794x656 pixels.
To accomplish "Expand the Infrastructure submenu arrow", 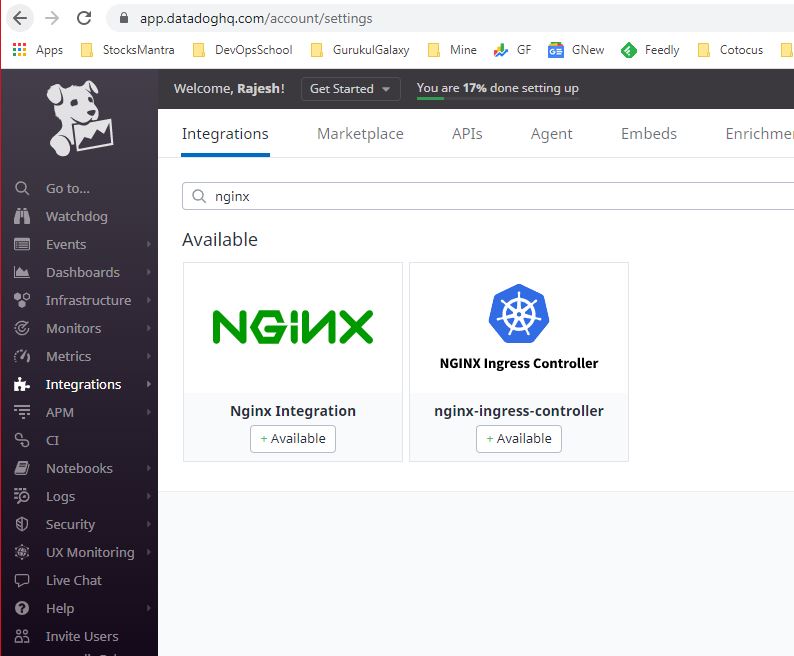I will 149,300.
